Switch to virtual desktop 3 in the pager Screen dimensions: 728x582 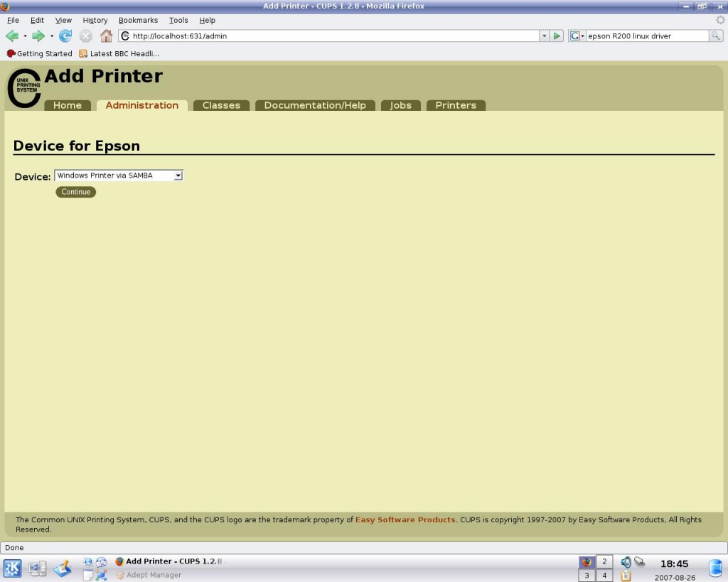click(x=587, y=576)
